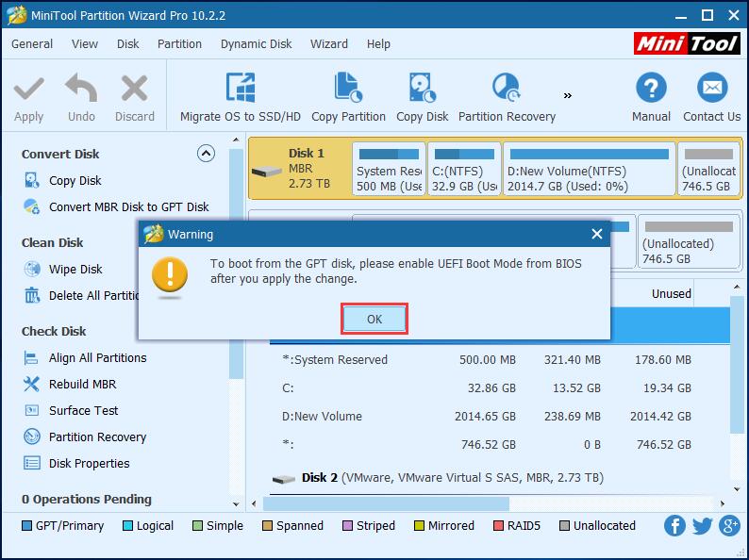Open the Dynamic Disk menu
The width and height of the screenshot is (749, 560).
click(256, 44)
